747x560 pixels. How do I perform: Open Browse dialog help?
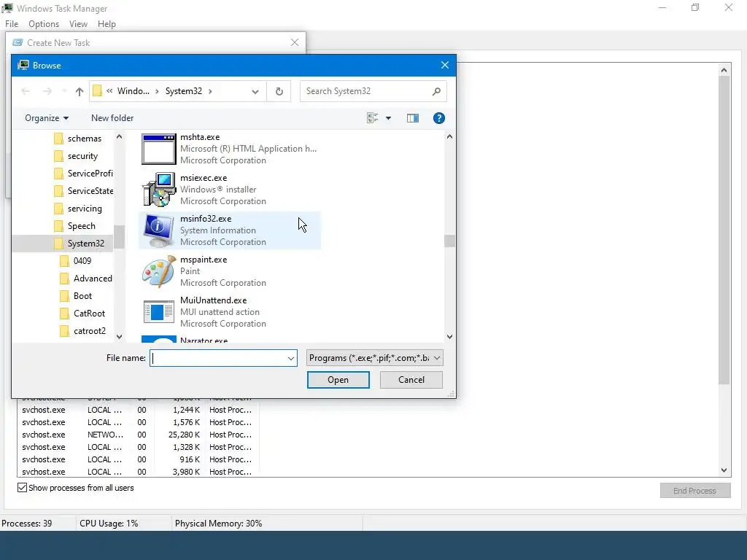click(x=438, y=118)
